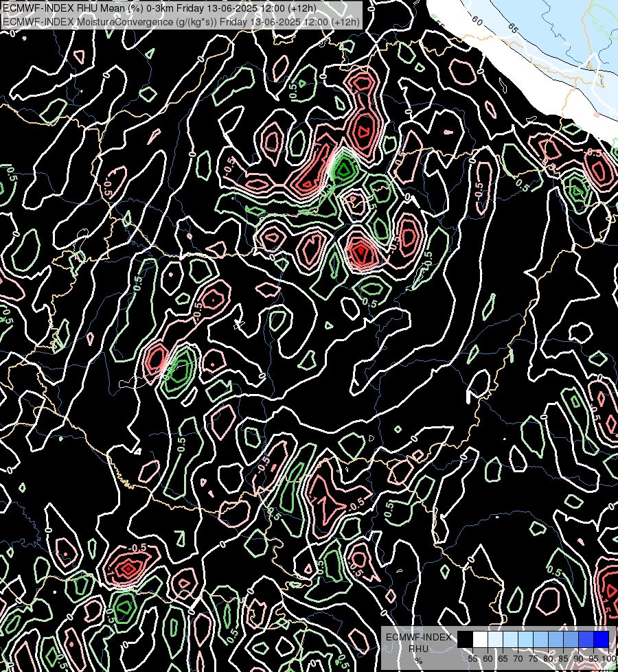
Task: Select the darkest blue legend swatch for 95-100
Action: pyautogui.click(x=602, y=639)
